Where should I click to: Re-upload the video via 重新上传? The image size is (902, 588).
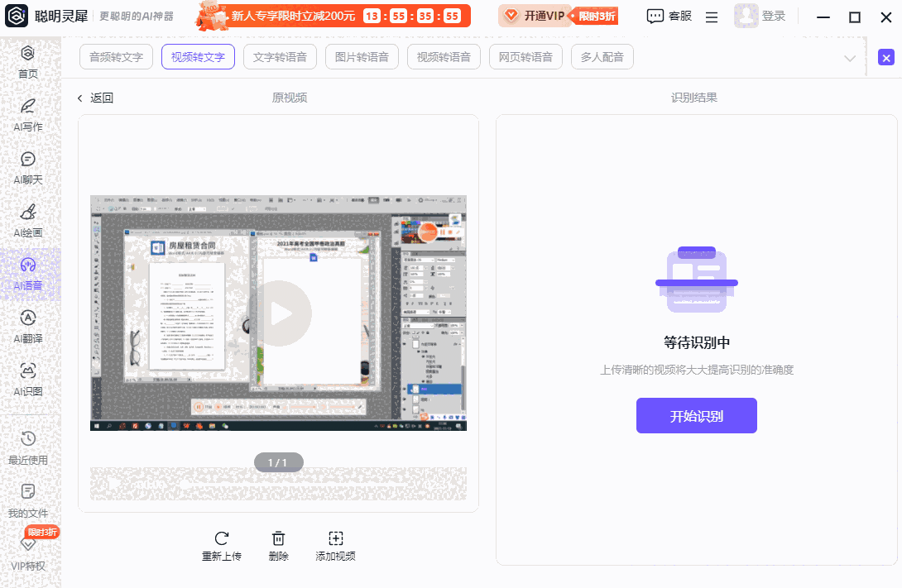coord(221,545)
